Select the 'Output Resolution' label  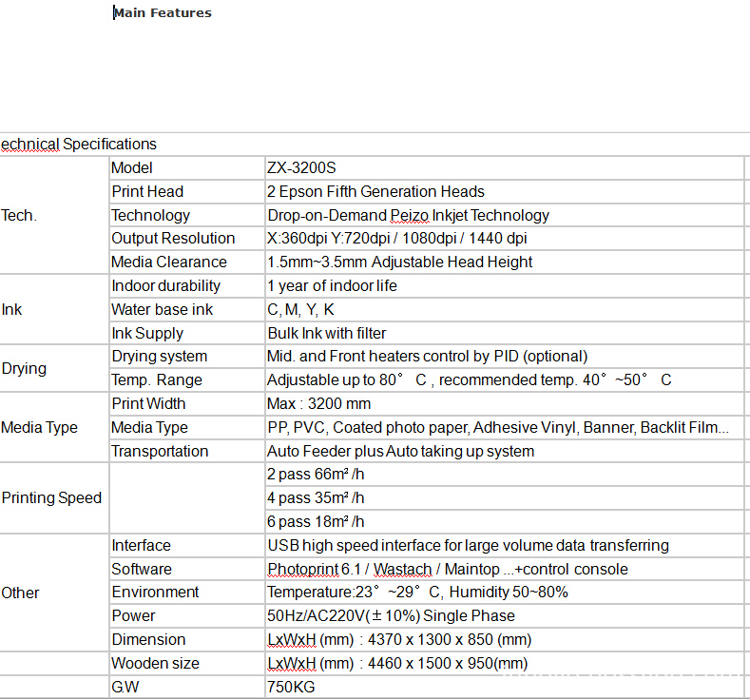point(173,239)
